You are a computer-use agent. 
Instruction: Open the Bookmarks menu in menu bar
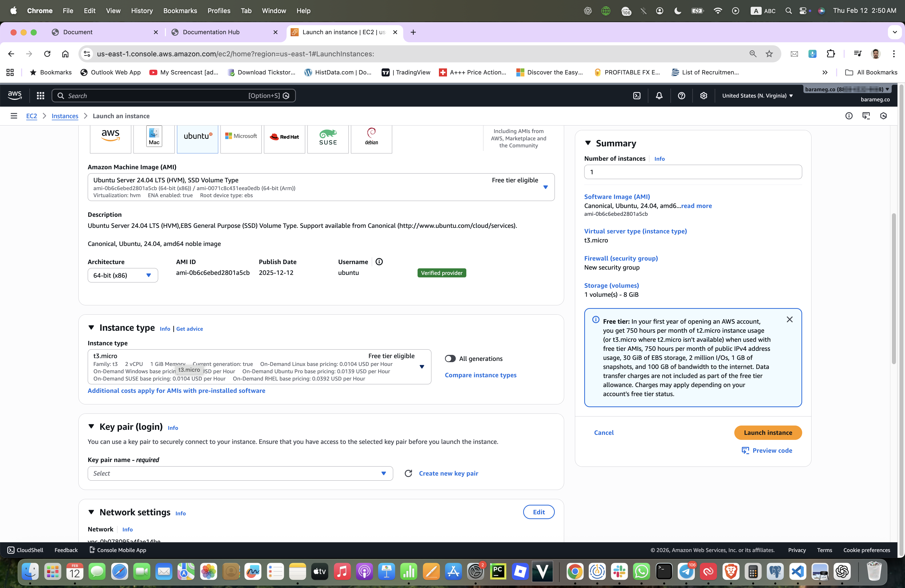tap(180, 11)
